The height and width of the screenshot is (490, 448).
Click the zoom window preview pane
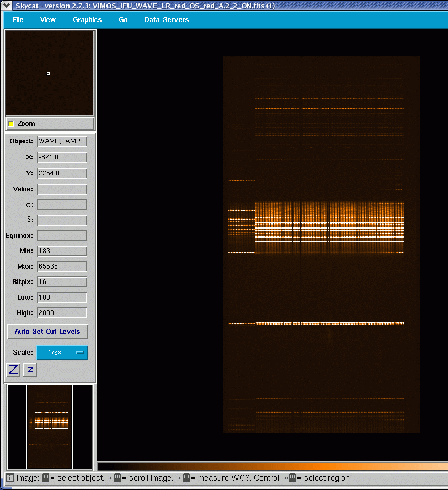50,73
